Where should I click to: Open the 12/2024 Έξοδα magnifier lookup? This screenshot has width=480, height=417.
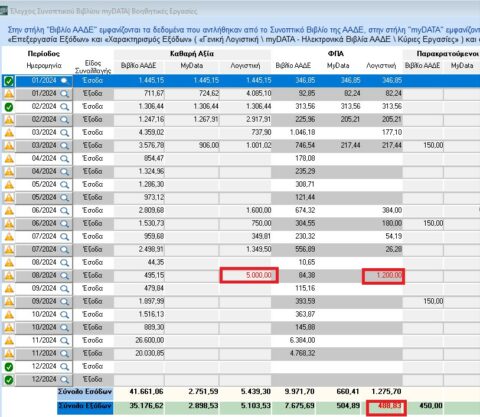[65, 380]
